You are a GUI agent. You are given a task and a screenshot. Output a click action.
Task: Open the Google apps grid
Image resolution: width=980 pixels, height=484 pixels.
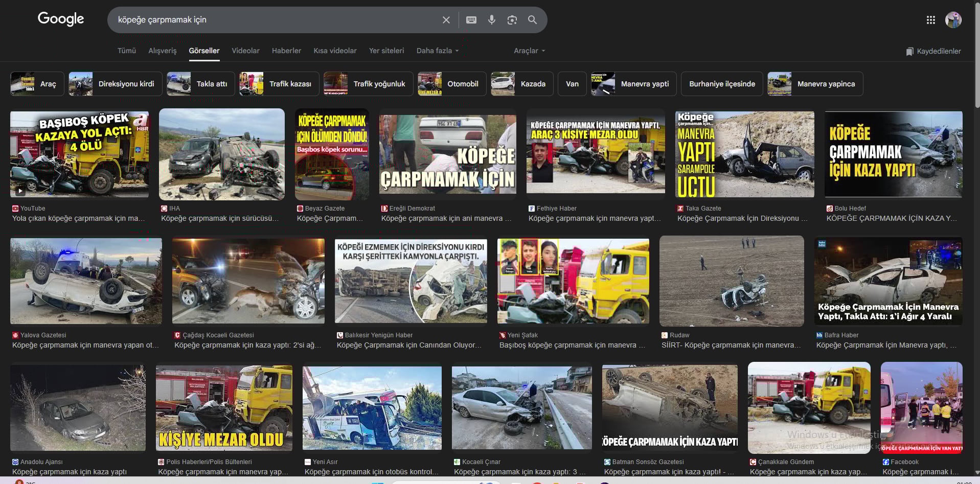[x=930, y=20]
